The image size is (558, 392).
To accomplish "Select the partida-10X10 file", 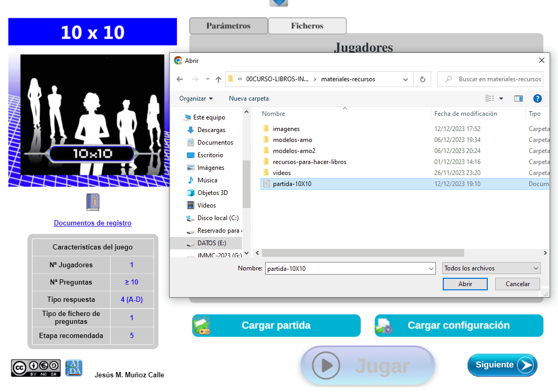I will click(x=292, y=184).
